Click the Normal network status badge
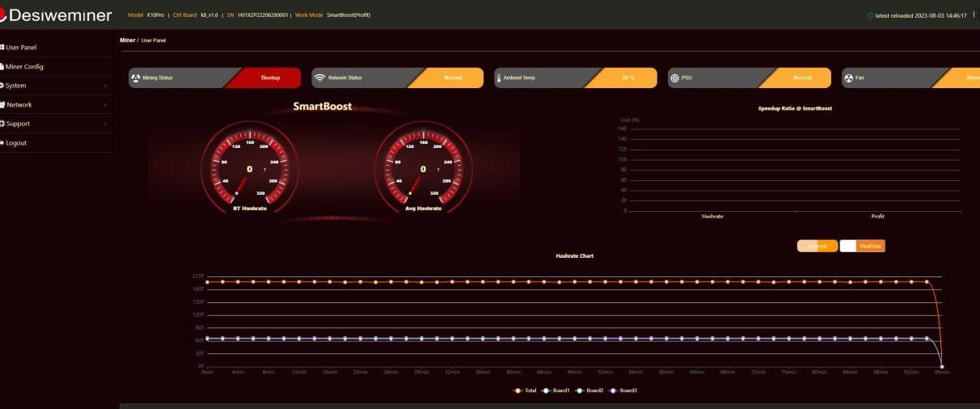This screenshot has height=409, width=980. [x=453, y=78]
